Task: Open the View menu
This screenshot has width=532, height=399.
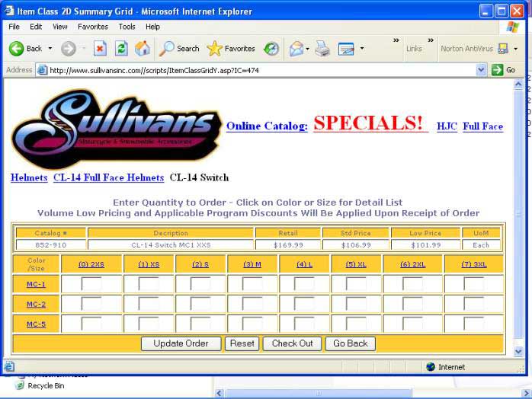Action: click(x=59, y=27)
